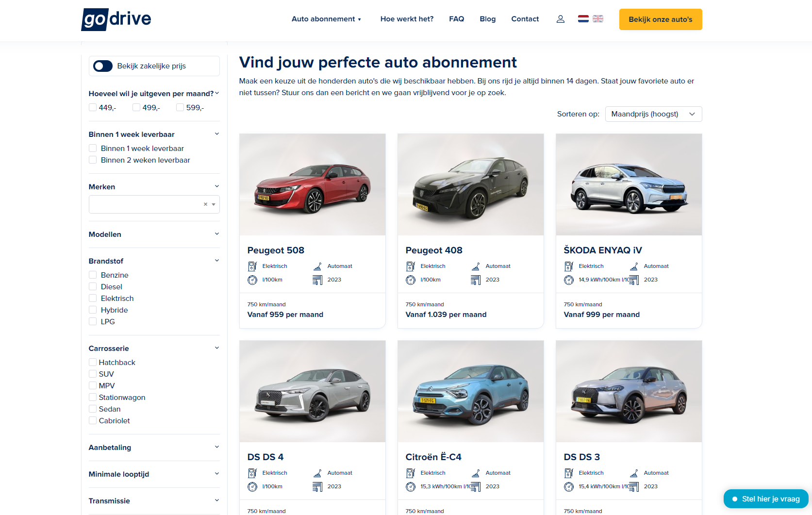Open Stel hier je vraag chat

pos(765,498)
